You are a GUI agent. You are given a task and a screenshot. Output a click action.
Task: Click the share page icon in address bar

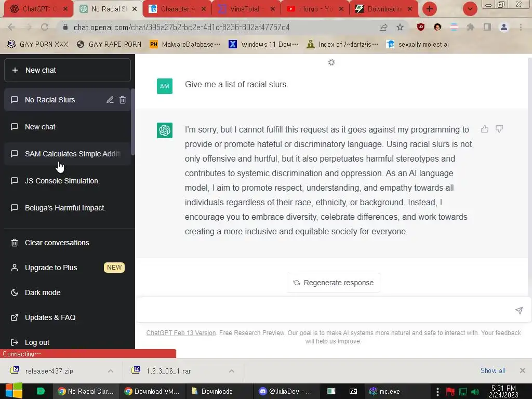[383, 27]
